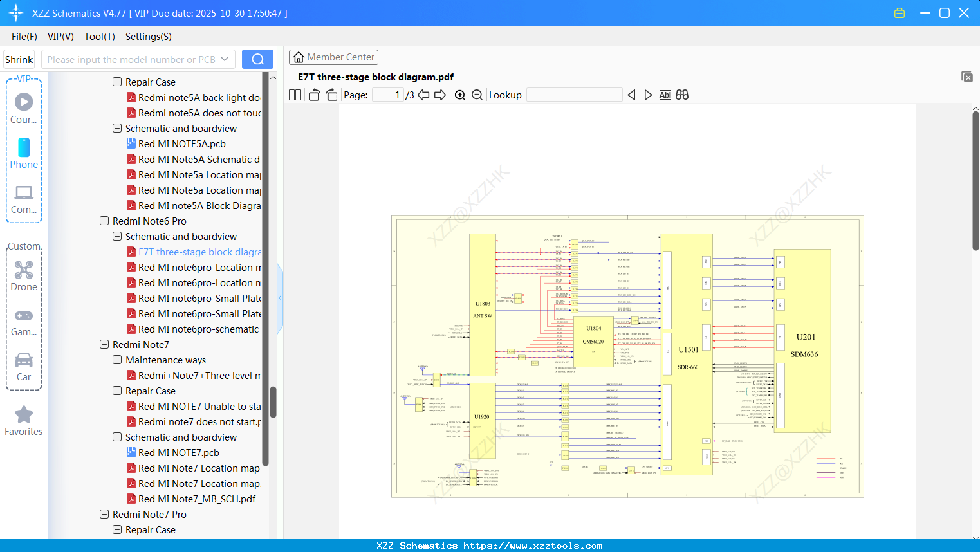Zoom in on the block diagram
980x552 pixels.
(460, 95)
